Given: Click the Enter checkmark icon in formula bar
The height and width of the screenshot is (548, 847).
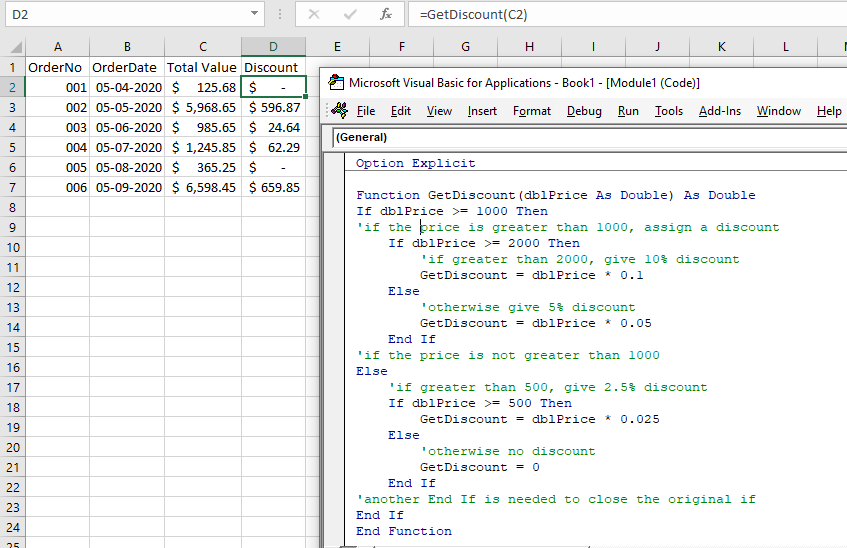Looking at the screenshot, I should point(349,15).
